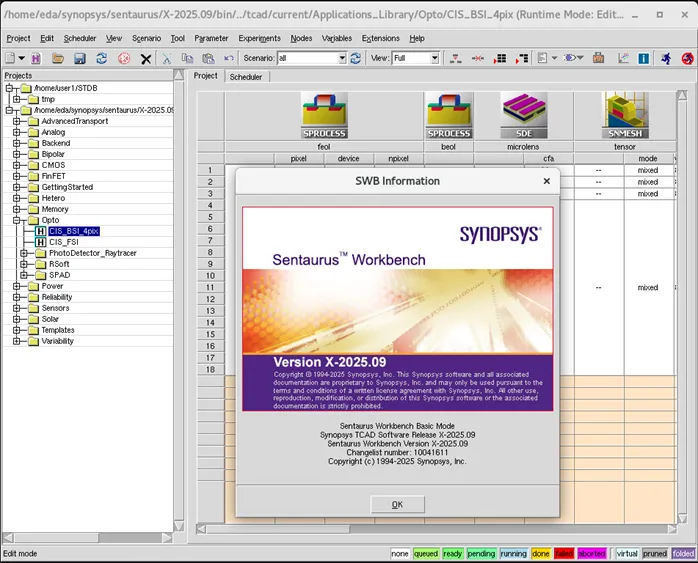Open the Scenario combo box dropdown
This screenshot has width=698, height=563.
pos(342,58)
